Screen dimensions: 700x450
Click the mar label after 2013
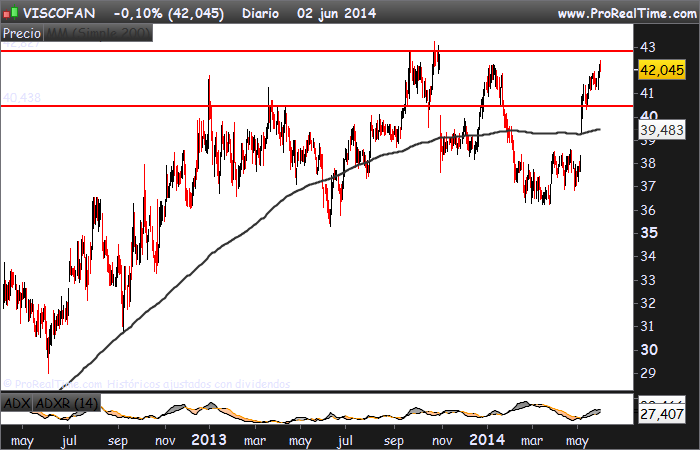255,441
